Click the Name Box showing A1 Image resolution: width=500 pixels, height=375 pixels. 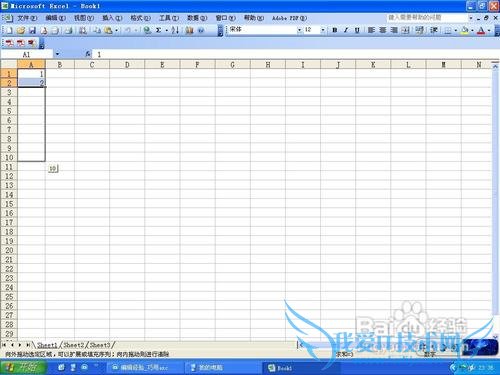pos(27,54)
